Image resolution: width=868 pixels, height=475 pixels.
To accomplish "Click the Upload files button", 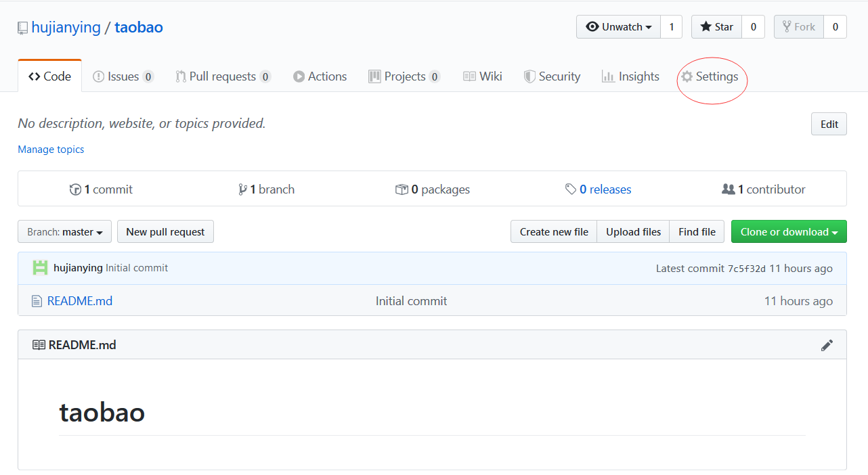I will coord(633,232).
